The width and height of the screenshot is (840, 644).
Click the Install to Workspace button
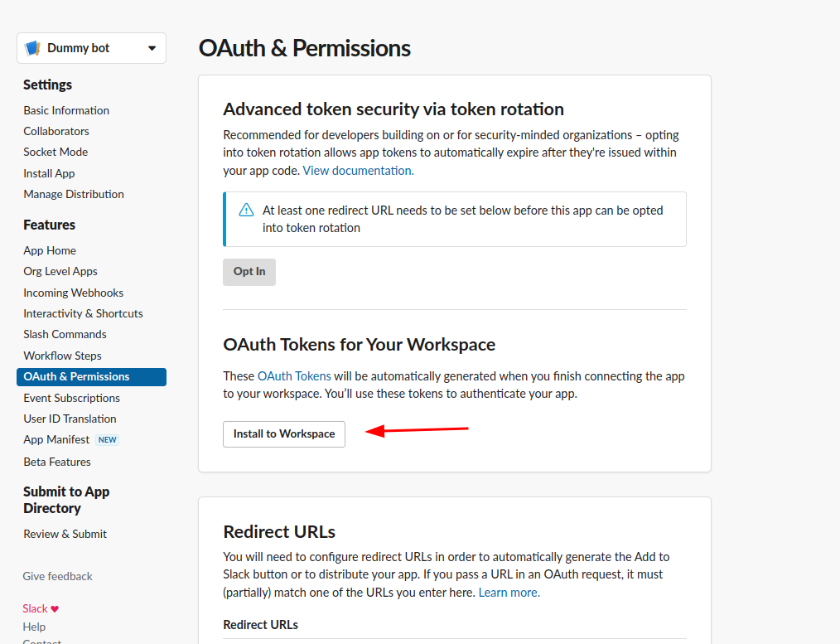[x=284, y=433]
